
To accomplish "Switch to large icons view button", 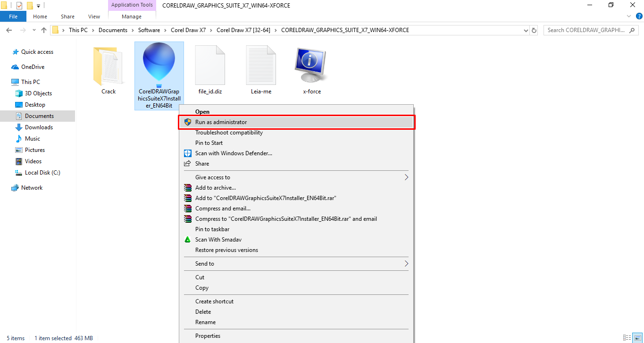I will [638, 338].
